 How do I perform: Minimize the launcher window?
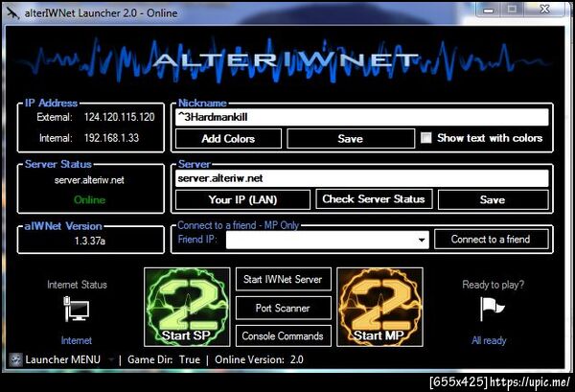pyautogui.click(x=488, y=10)
